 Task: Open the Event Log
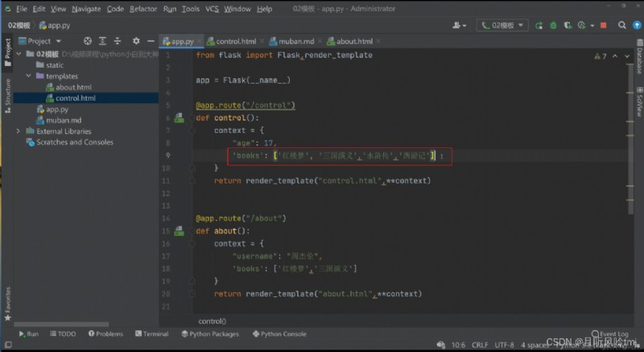click(x=610, y=334)
